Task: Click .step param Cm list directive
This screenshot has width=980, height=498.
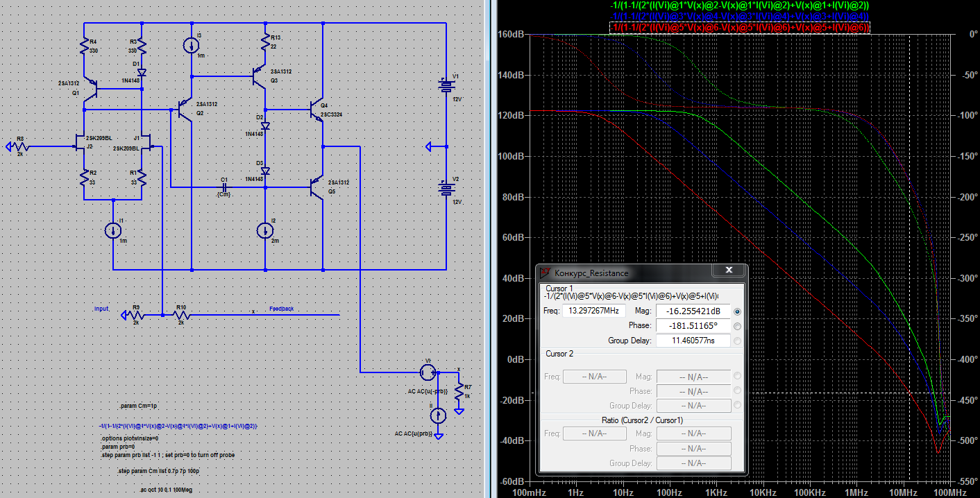Action: point(159,471)
